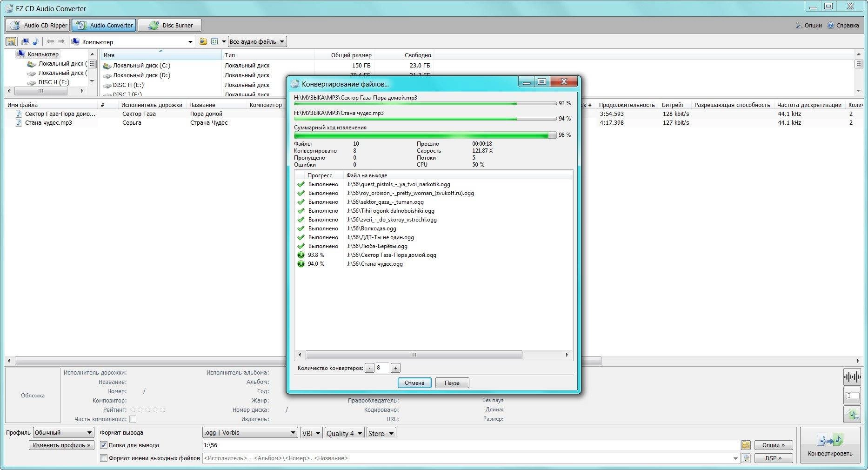Click the Опции » button near output folder
Image resolution: width=868 pixels, height=470 pixels.
coord(774,445)
